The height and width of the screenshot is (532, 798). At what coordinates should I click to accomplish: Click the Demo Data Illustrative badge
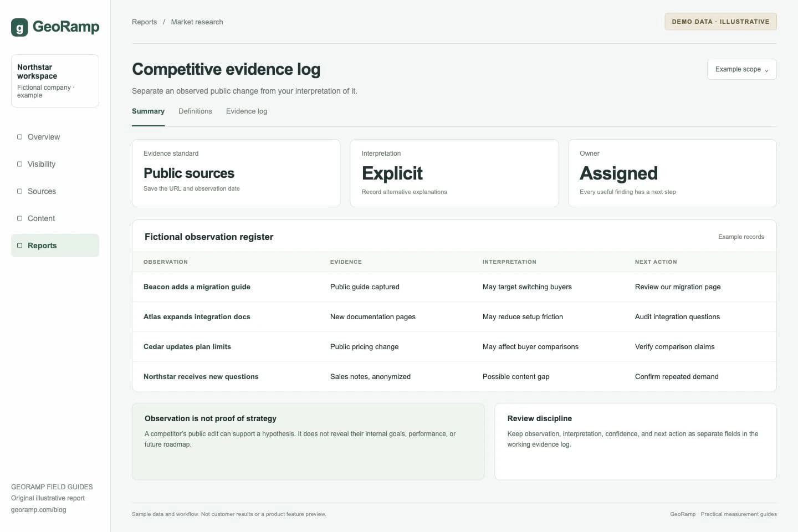coord(720,22)
